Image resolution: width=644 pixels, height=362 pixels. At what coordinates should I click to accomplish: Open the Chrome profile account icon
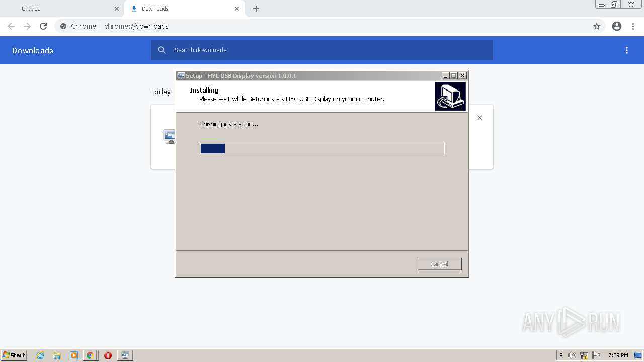(x=617, y=26)
